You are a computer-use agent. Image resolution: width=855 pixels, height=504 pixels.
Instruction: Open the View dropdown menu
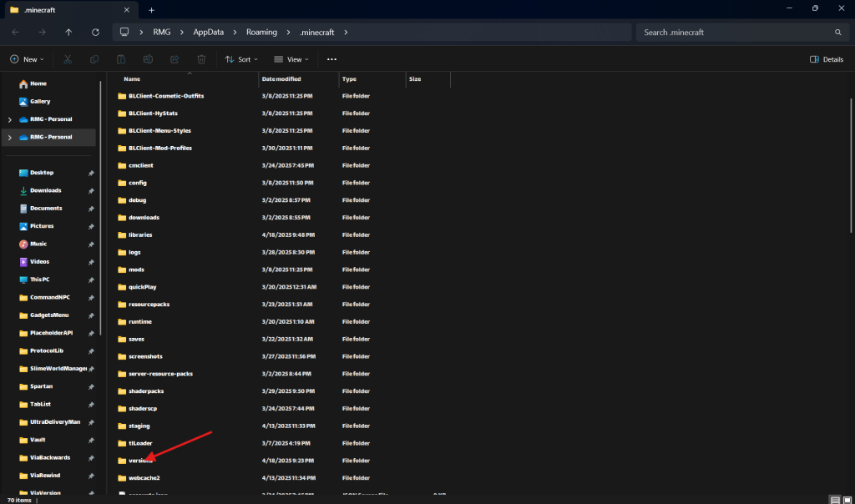(x=291, y=59)
